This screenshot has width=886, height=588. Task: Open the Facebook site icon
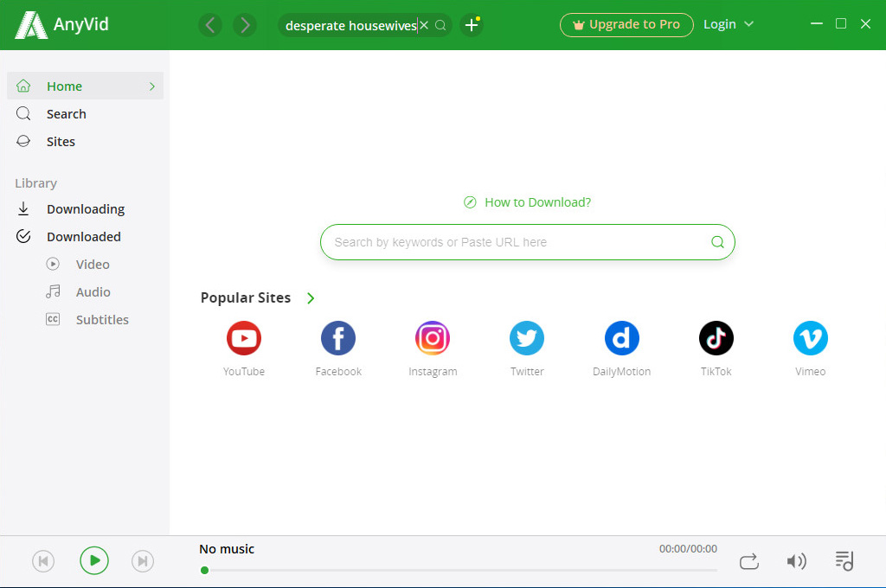tap(338, 338)
